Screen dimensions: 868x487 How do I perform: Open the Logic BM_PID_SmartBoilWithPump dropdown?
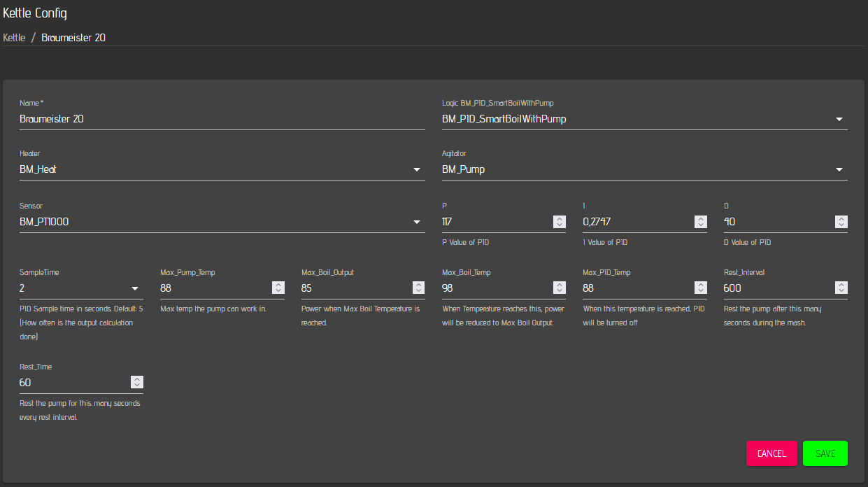point(839,119)
